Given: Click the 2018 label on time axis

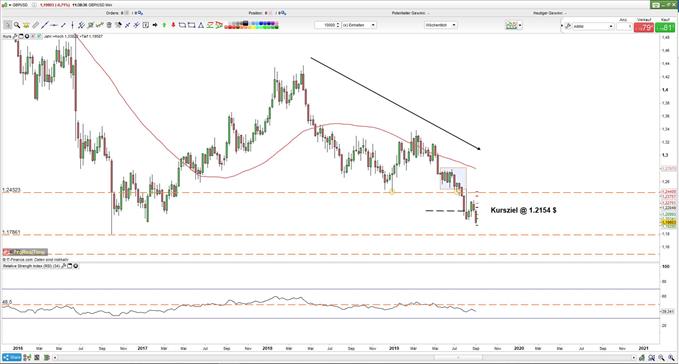Looking at the screenshot, I should tap(267, 348).
